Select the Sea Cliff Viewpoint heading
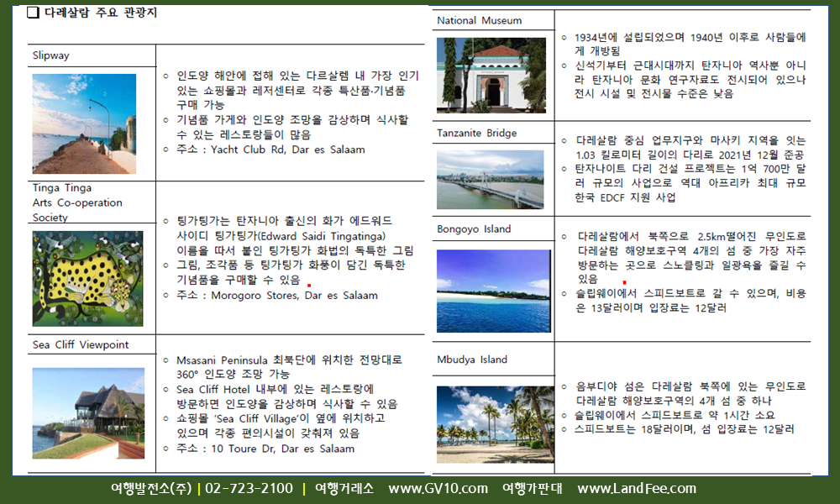The height and width of the screenshot is (504, 840). [81, 344]
